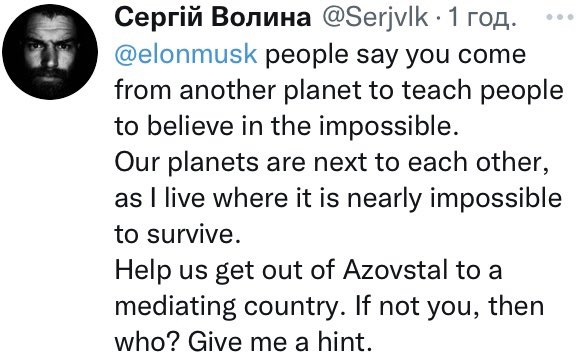Open Сергій Волина's profile avatar photo
Image resolution: width=588 pixels, height=362 pixels.
click(x=50, y=52)
